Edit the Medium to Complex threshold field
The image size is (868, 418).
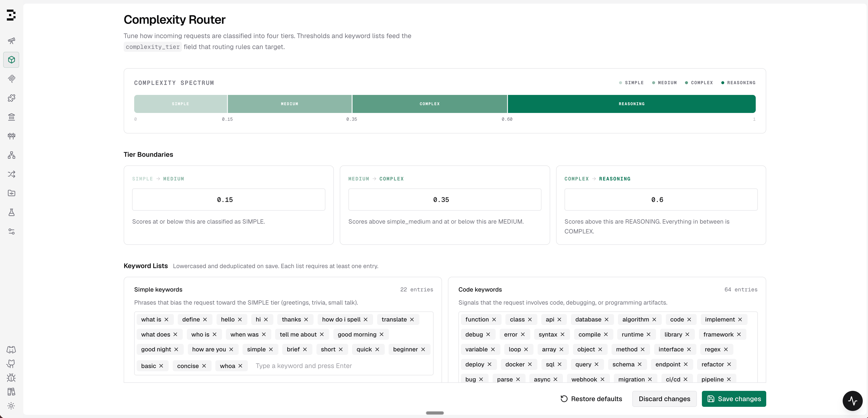coord(445,200)
